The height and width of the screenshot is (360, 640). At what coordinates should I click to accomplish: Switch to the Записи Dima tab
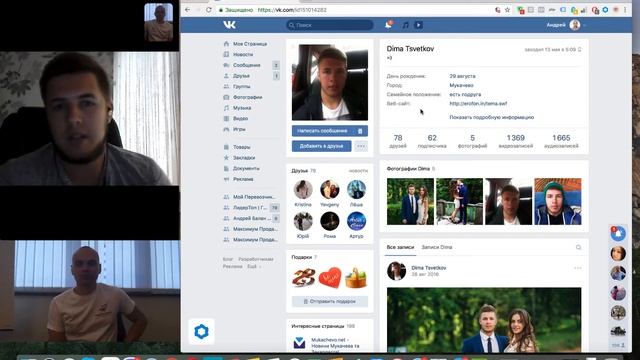click(437, 247)
